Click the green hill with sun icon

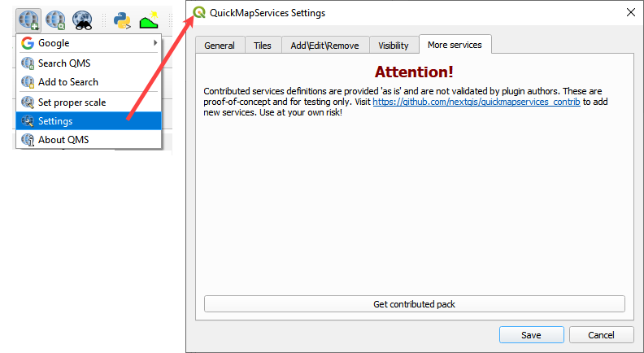coord(148,20)
